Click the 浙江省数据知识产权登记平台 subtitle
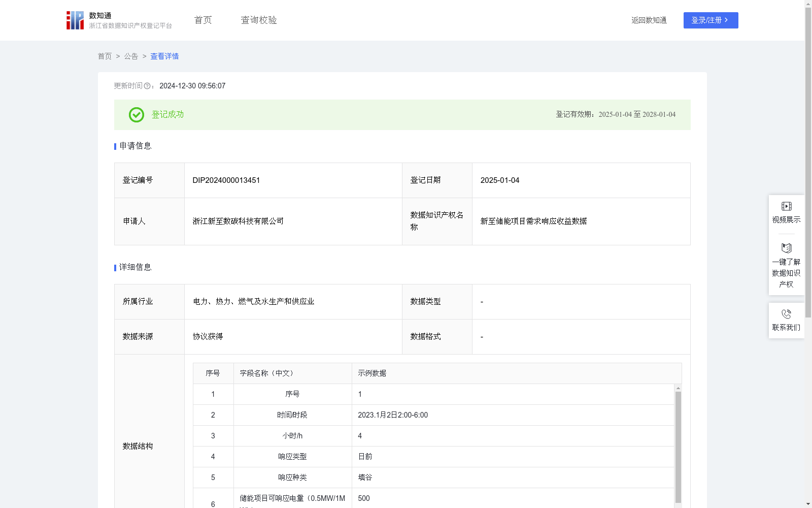This screenshot has height=508, width=812. coord(130,25)
